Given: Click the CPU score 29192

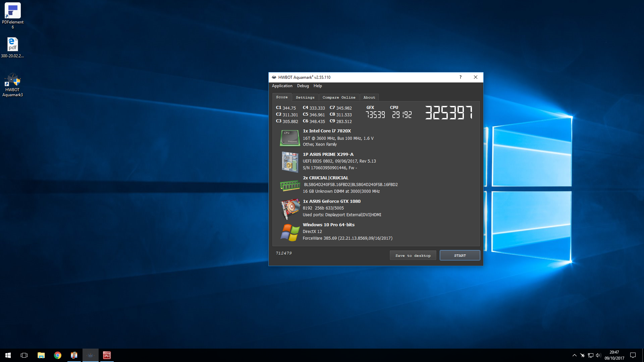Looking at the screenshot, I should 402,115.
